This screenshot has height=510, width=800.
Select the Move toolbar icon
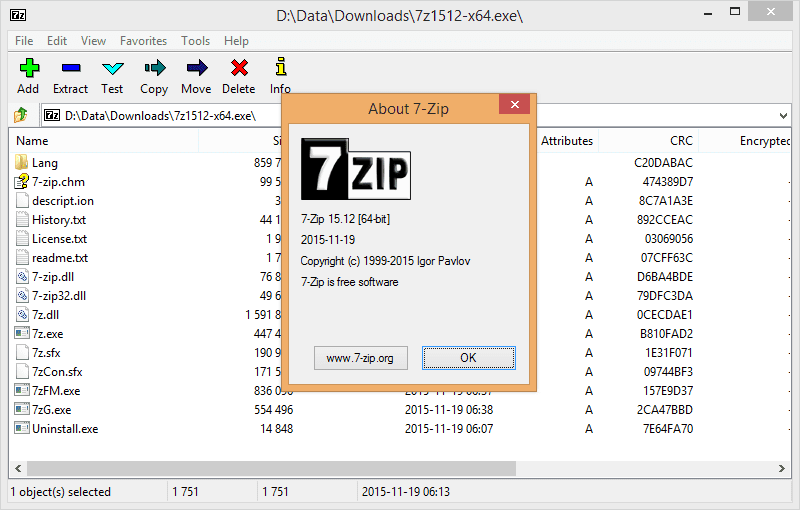[x=197, y=68]
